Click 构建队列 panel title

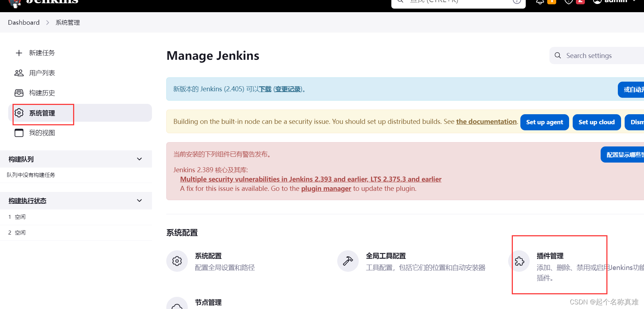[21, 159]
